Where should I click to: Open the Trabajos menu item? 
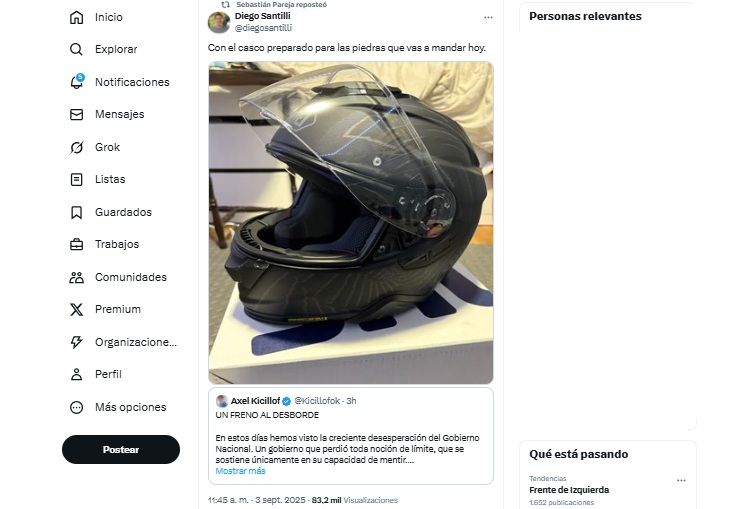click(116, 244)
